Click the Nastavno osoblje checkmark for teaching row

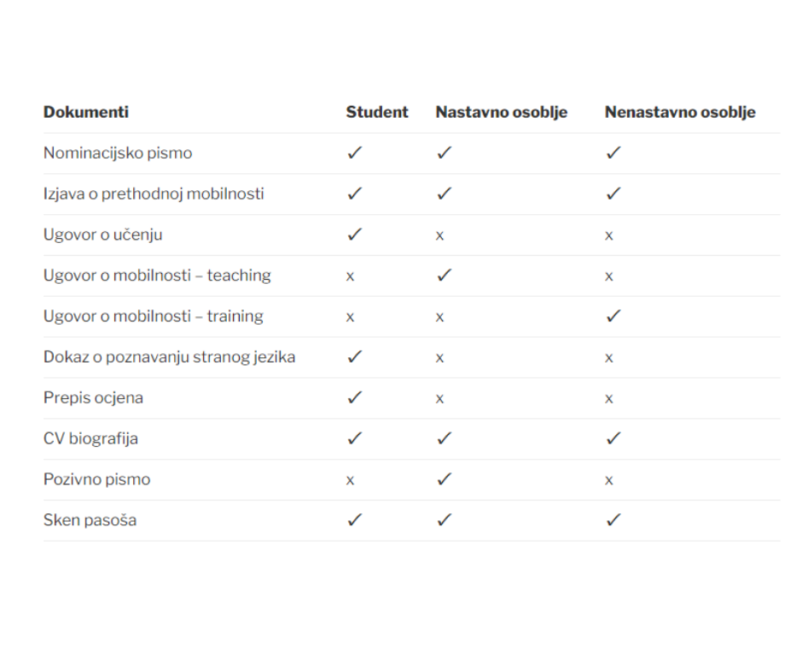point(445,275)
